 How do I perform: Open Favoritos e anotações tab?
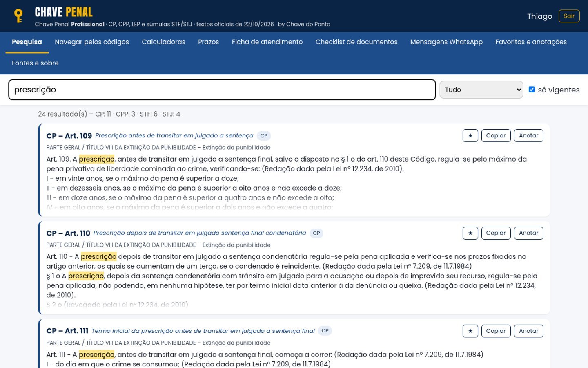[x=531, y=42]
